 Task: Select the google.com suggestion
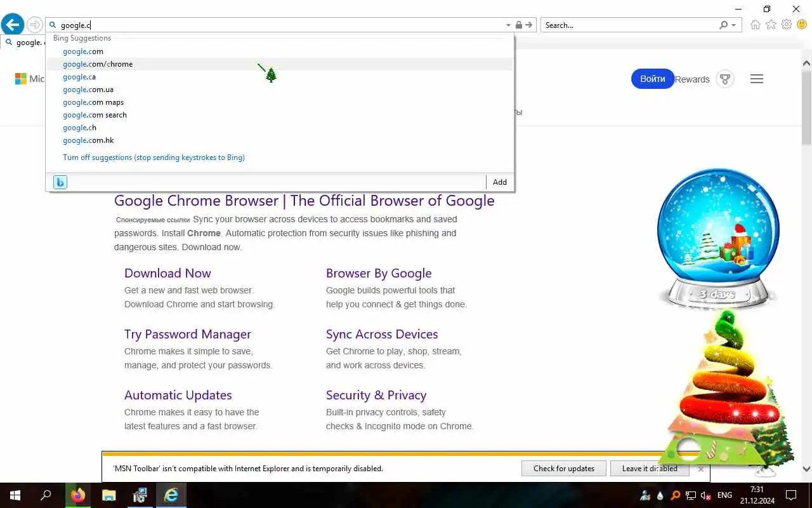(x=279, y=51)
